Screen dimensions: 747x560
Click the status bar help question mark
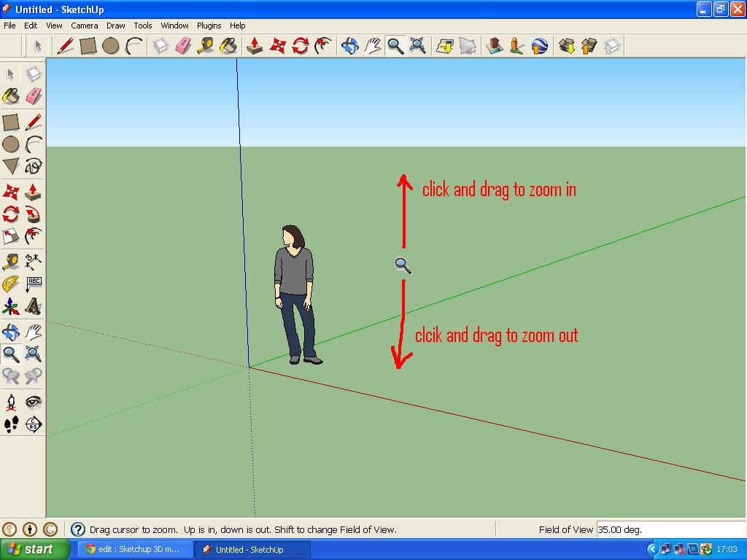tap(78, 529)
